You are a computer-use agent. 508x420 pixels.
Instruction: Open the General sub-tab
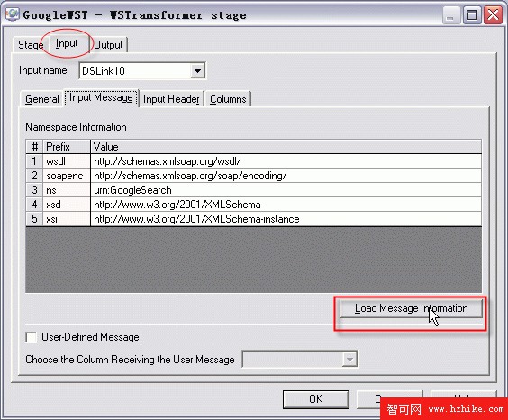click(x=42, y=99)
